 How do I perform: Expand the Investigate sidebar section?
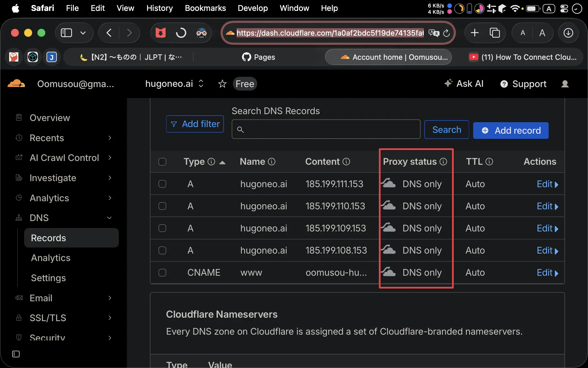pos(110,178)
